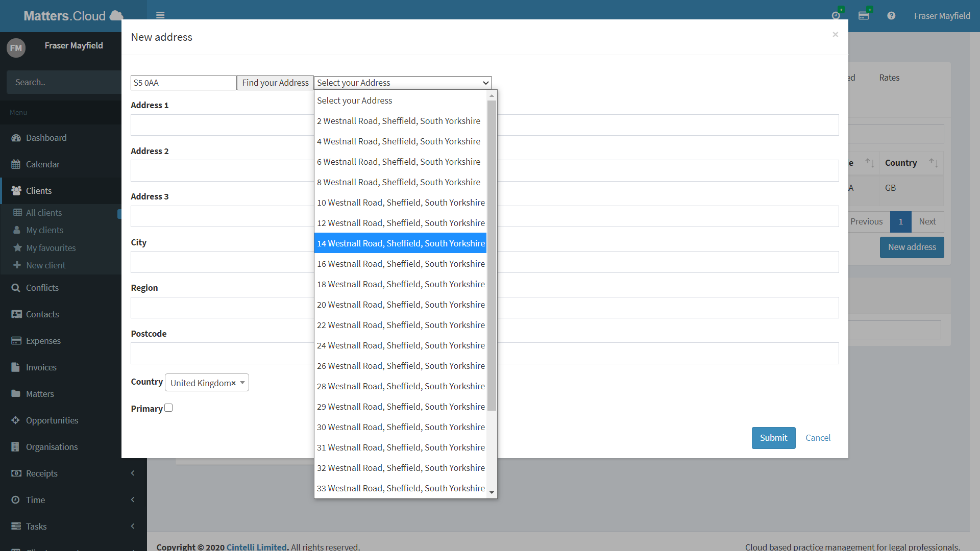Image resolution: width=980 pixels, height=551 pixels.
Task: Click the Submit button
Action: [x=773, y=438]
